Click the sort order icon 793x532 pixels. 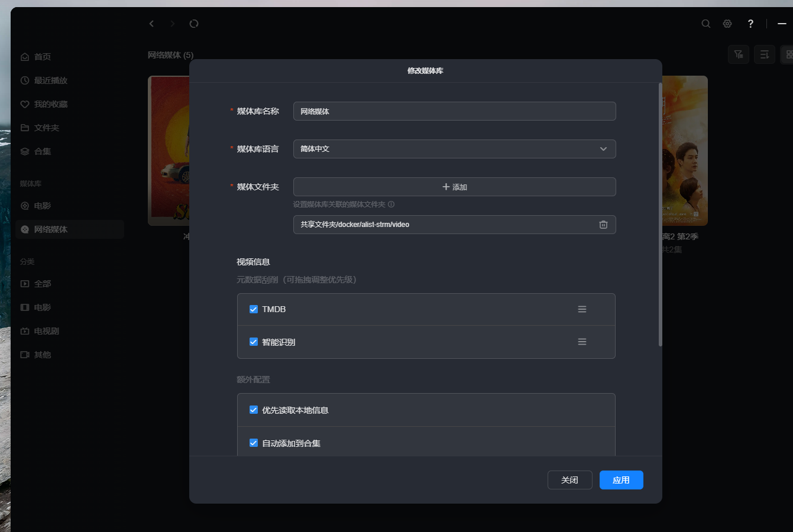[765, 54]
